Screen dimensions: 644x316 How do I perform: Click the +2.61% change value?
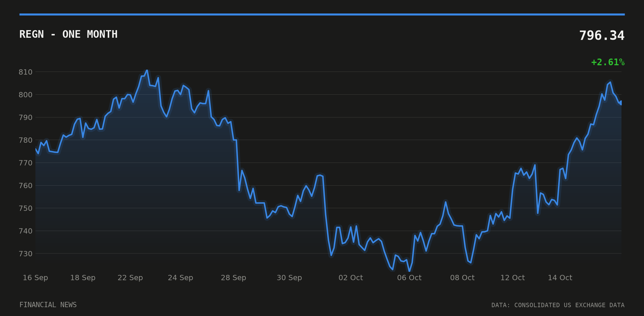[x=608, y=62]
